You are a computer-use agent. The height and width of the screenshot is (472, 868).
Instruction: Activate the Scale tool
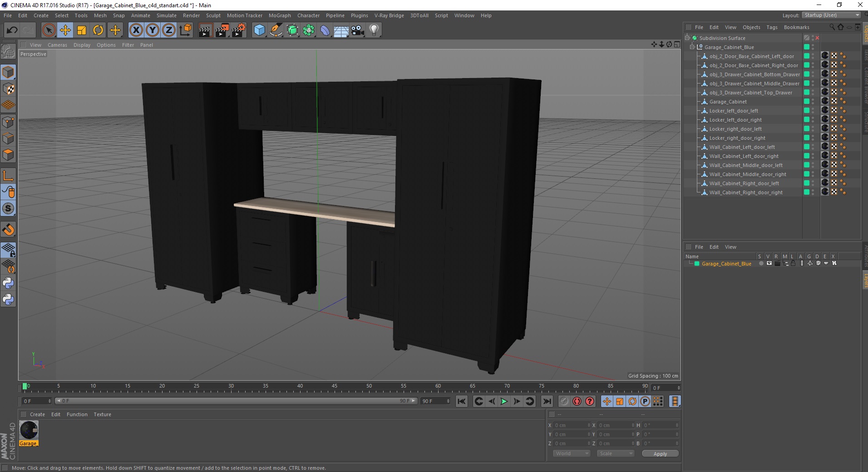pyautogui.click(x=82, y=30)
